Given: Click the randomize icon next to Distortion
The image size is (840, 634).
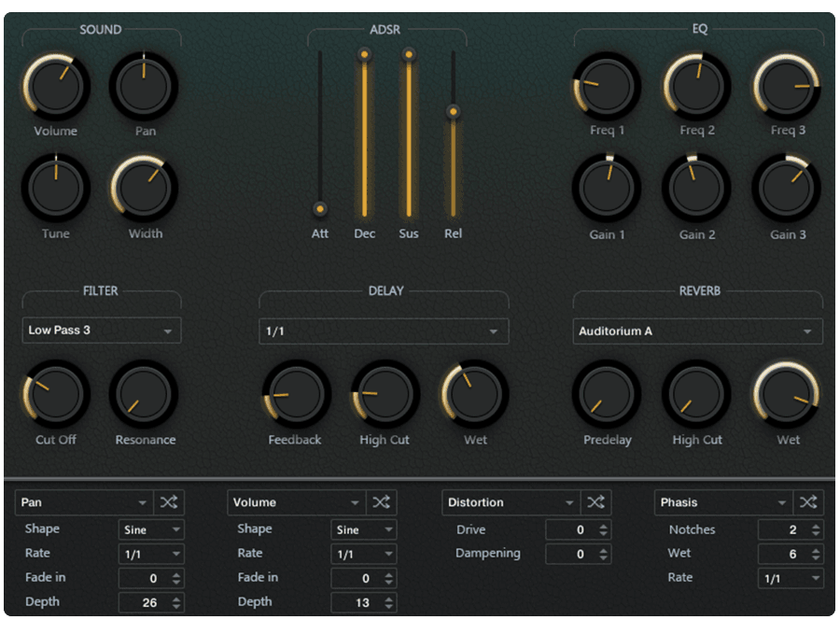Looking at the screenshot, I should pyautogui.click(x=595, y=502).
